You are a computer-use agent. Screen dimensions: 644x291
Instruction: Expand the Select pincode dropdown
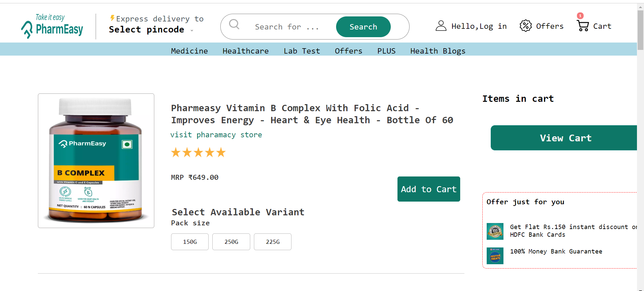pos(192,30)
